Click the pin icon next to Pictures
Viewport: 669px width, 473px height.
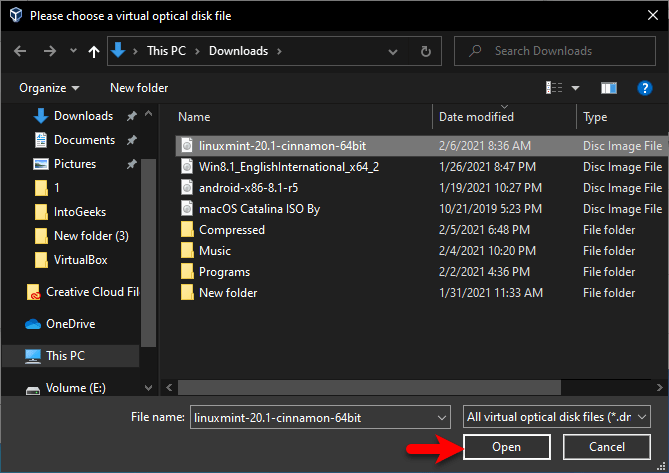[x=131, y=164]
